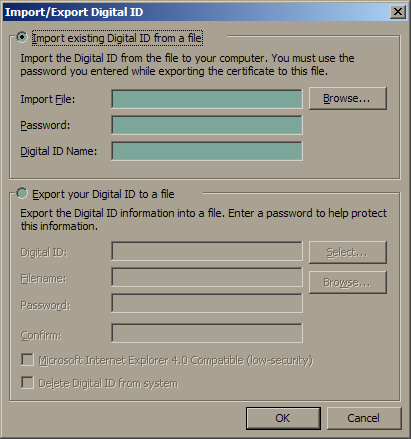This screenshot has height=439, width=411.
Task: Click the Digital ID Name label
Action: (59, 151)
